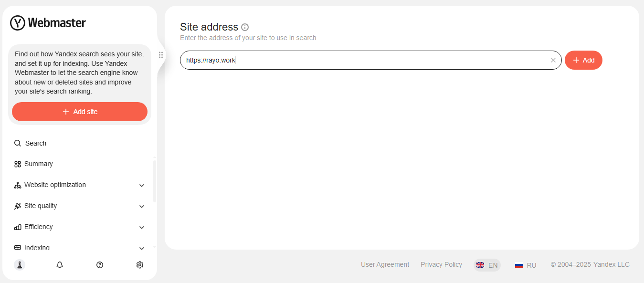Expand the Indexing section

[141, 248]
